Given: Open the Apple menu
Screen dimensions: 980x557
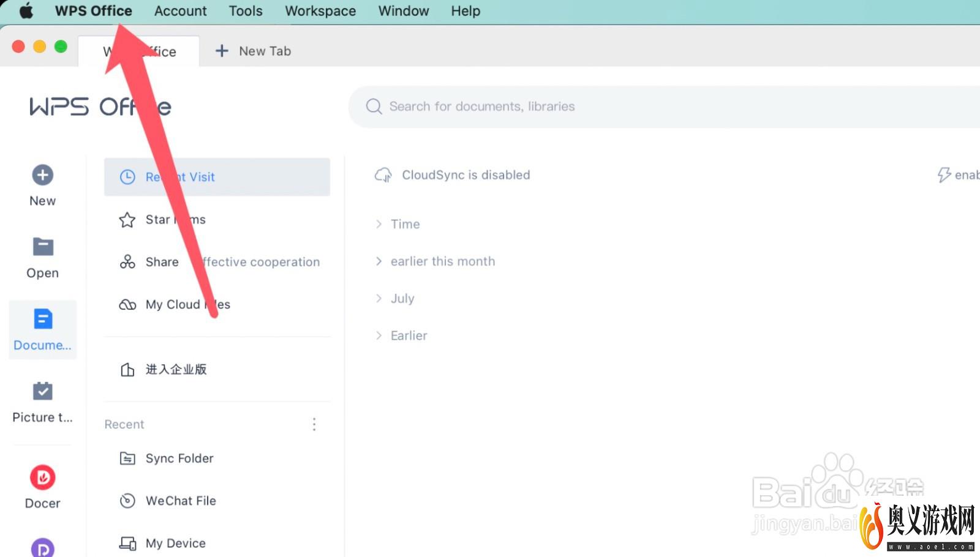Looking at the screenshot, I should 26,11.
